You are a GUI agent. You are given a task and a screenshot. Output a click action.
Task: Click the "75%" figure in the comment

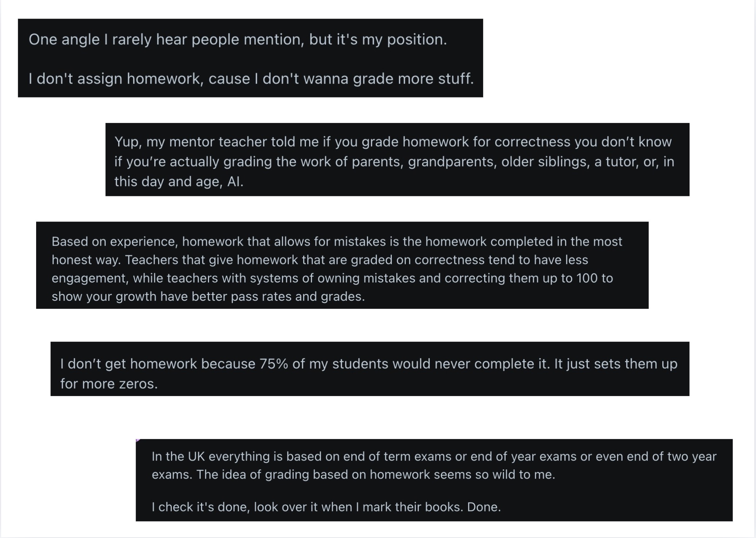tap(274, 364)
